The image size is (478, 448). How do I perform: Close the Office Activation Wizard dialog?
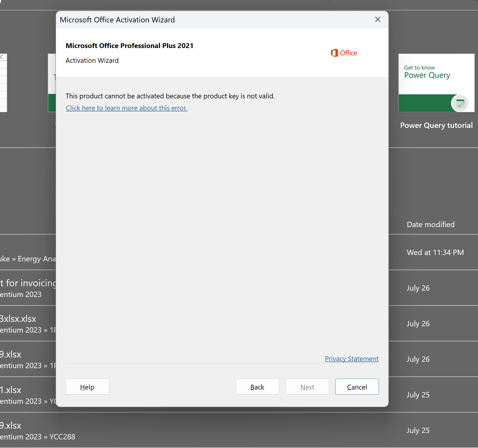[378, 20]
